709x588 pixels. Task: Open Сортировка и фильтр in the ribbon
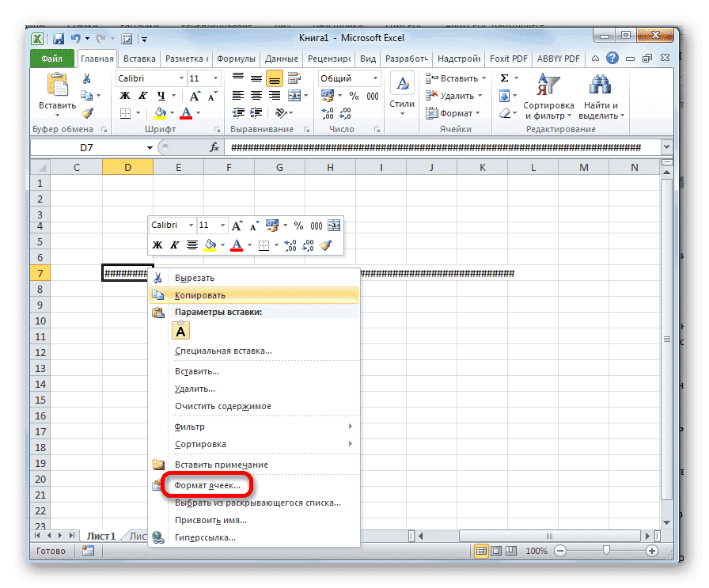(549, 95)
